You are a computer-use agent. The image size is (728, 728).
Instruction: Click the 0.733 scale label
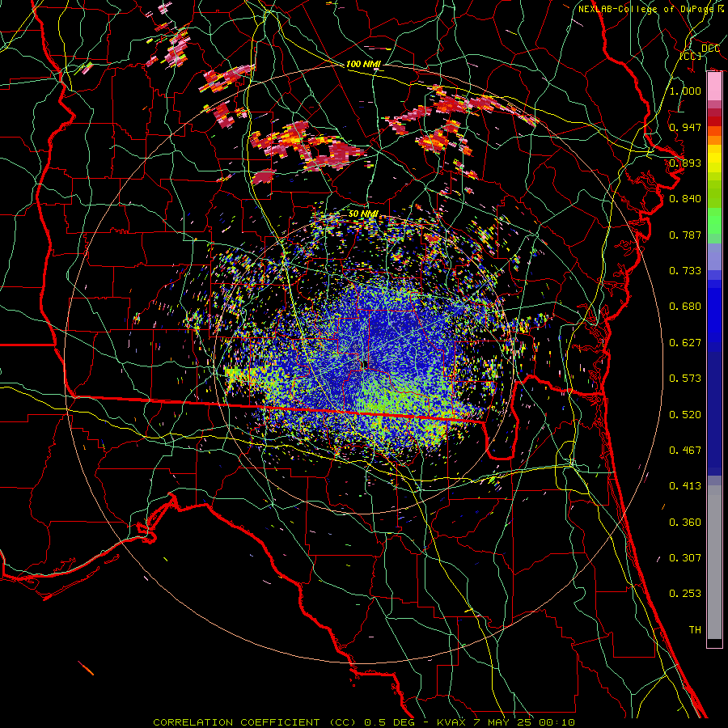[685, 271]
